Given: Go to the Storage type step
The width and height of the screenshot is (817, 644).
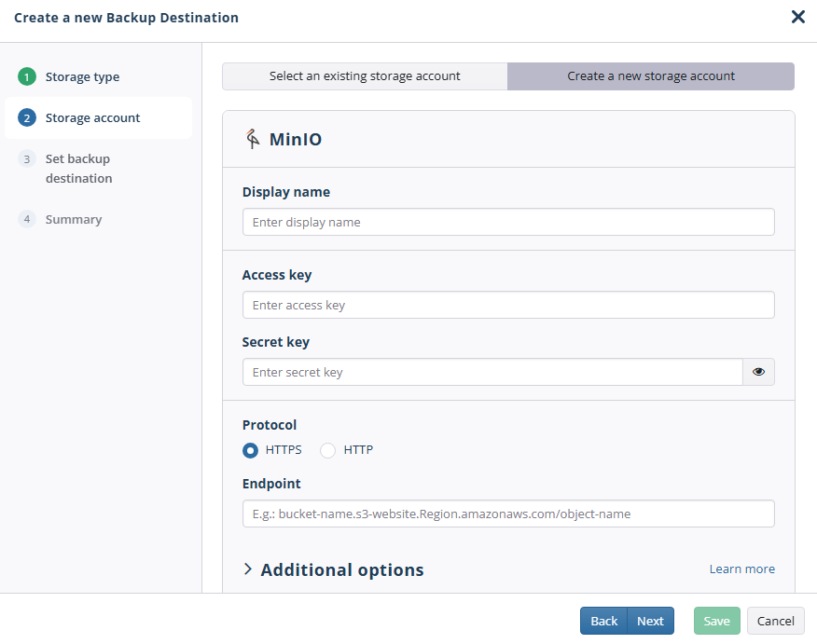Looking at the screenshot, I should 82,76.
